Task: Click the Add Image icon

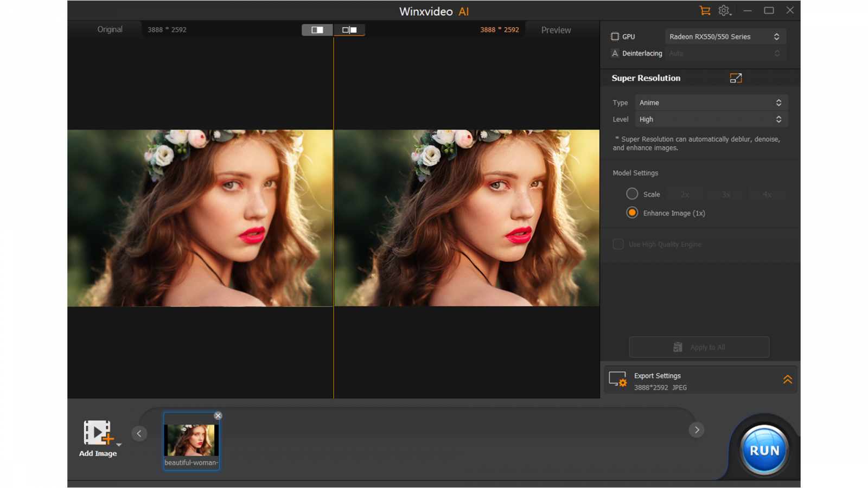Action: pyautogui.click(x=98, y=433)
